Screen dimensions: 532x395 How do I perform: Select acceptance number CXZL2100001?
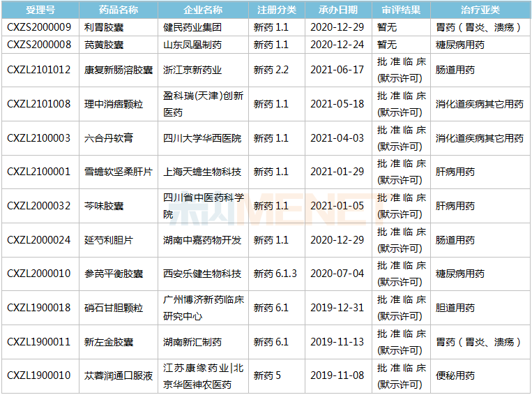click(38, 172)
